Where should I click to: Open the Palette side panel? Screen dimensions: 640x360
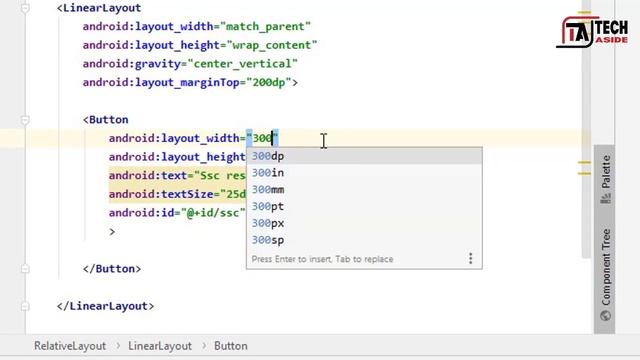coord(606,179)
